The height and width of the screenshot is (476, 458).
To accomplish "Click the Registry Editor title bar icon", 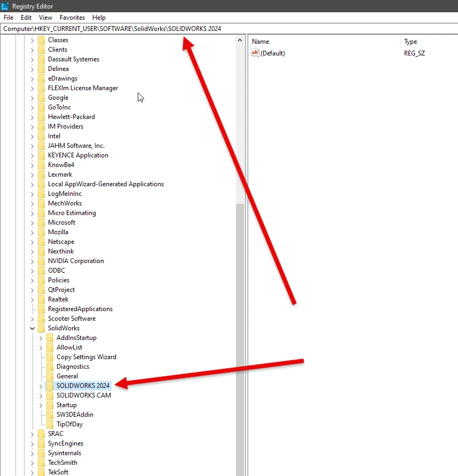I will tap(5, 6).
